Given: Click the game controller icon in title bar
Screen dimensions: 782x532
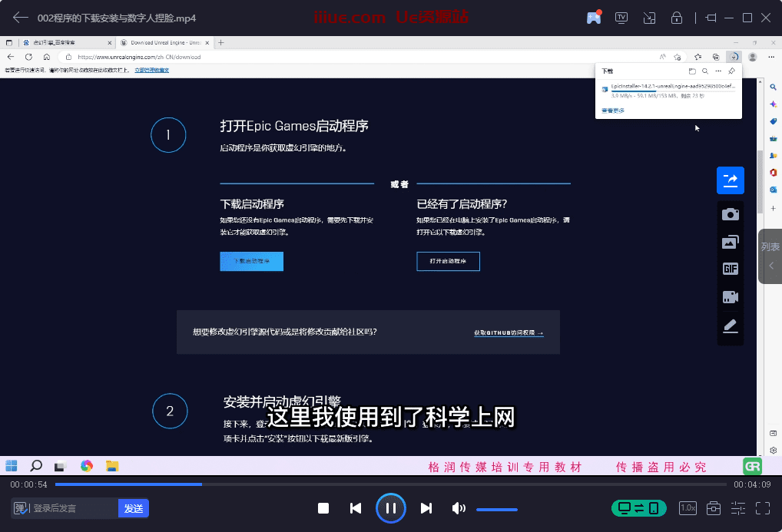Looking at the screenshot, I should tap(593, 17).
